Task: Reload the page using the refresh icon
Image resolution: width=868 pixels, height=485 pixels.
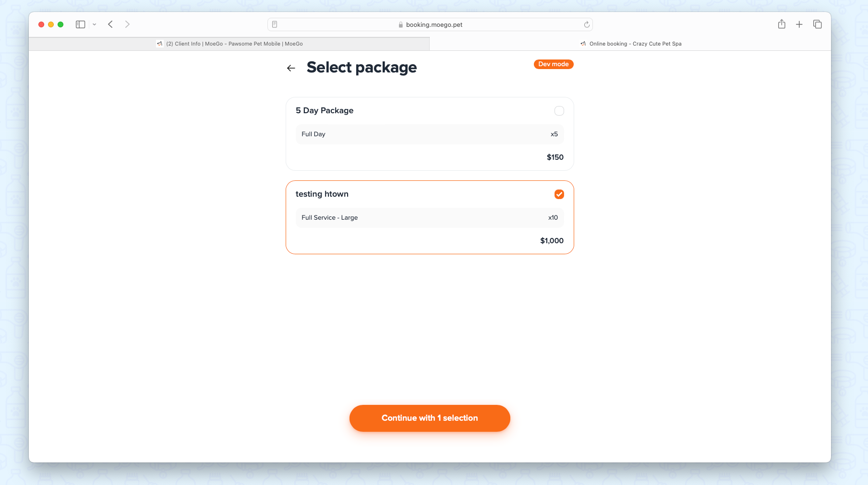Action: [x=587, y=24]
